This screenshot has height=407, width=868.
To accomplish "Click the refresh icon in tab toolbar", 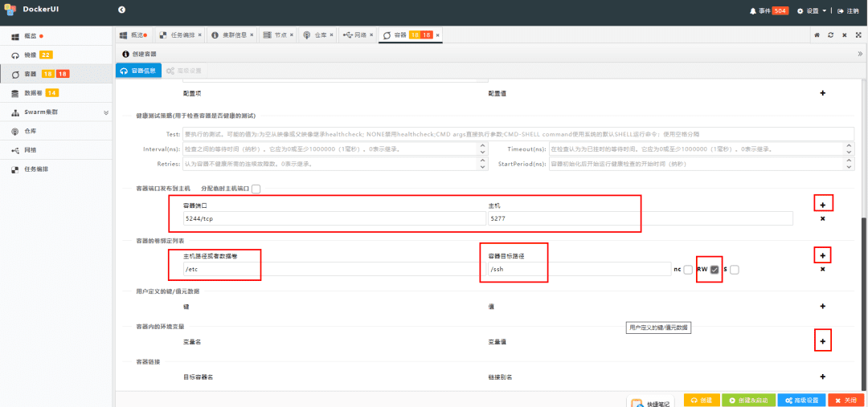I will click(830, 35).
